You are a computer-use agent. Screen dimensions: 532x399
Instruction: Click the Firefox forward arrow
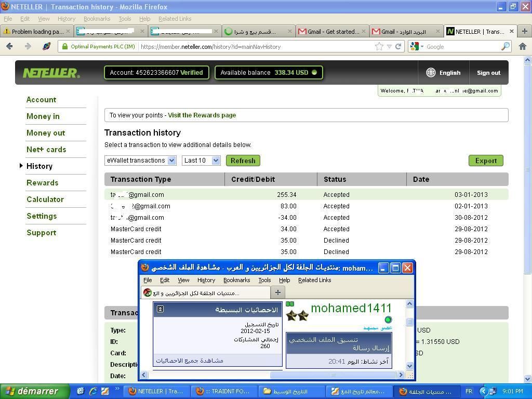click(28, 46)
